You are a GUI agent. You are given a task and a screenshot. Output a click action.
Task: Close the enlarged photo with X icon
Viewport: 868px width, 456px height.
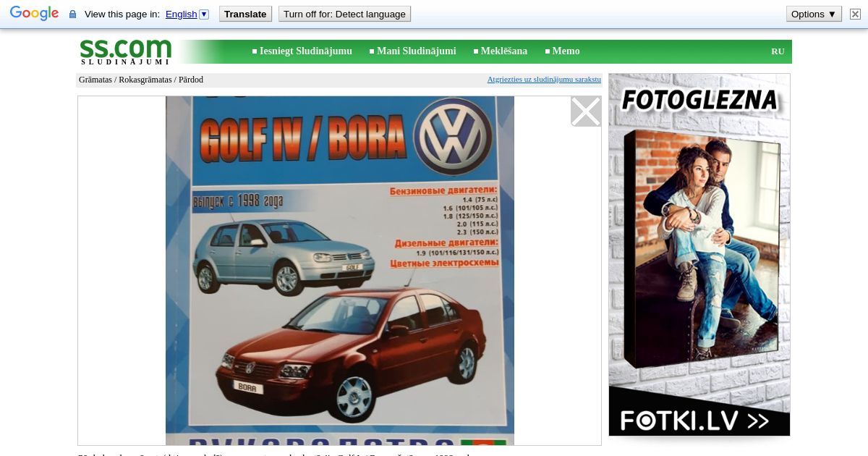pyautogui.click(x=586, y=111)
